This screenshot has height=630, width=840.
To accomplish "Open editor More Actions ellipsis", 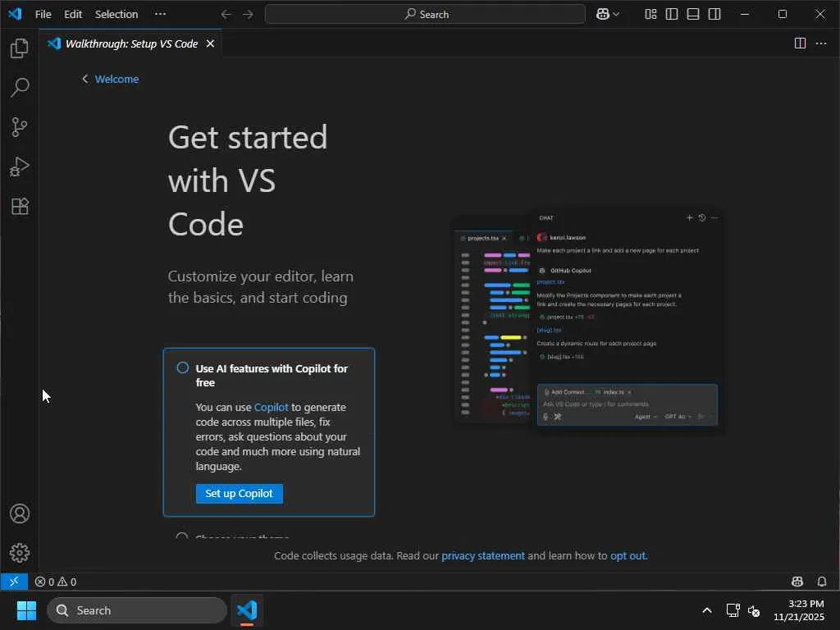I will click(821, 43).
